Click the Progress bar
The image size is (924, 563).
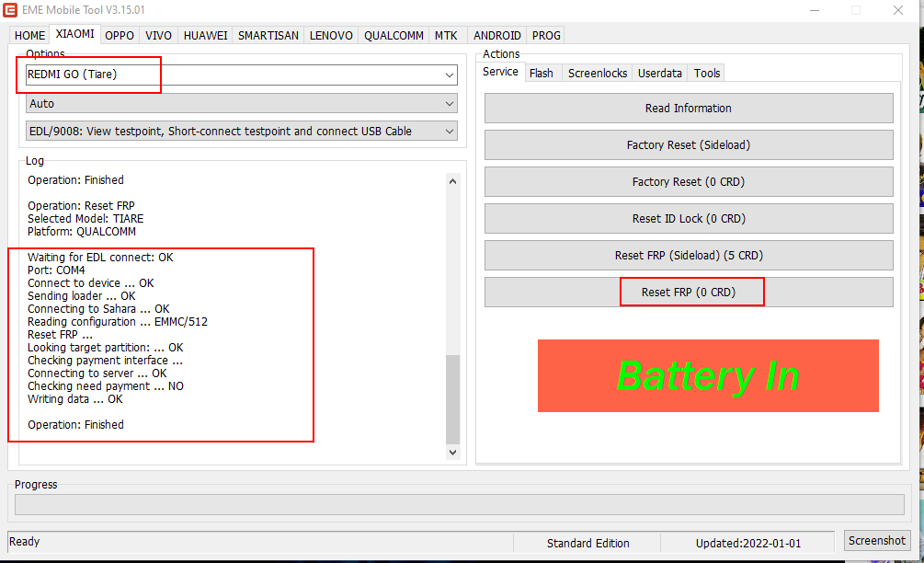(x=460, y=505)
